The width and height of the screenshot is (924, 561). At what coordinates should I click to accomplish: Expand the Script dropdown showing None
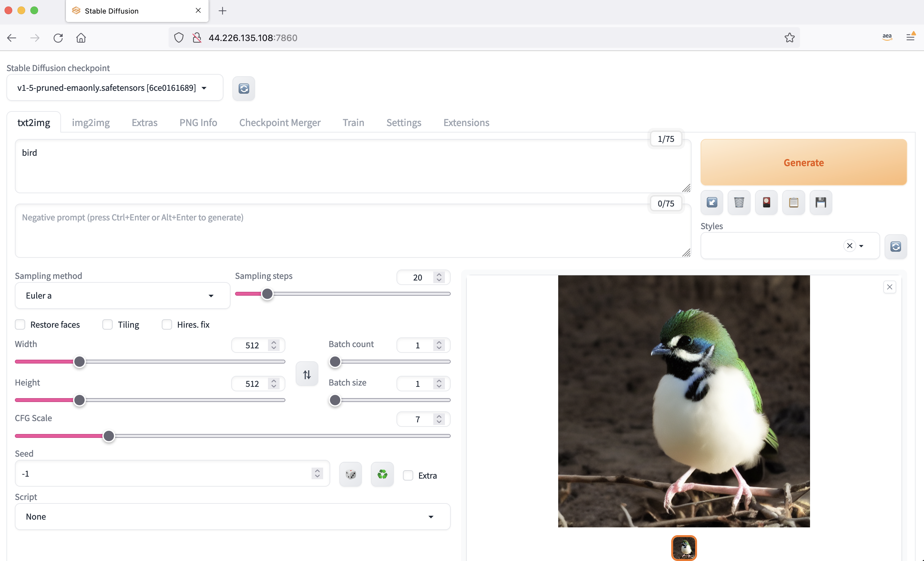pyautogui.click(x=232, y=517)
